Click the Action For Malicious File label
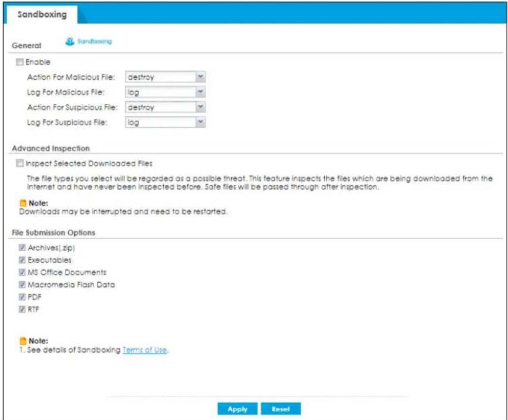 click(71, 77)
